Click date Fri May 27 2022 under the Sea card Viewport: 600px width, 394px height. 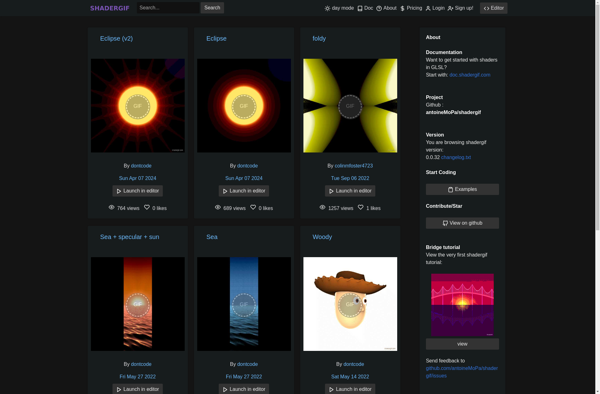click(244, 376)
